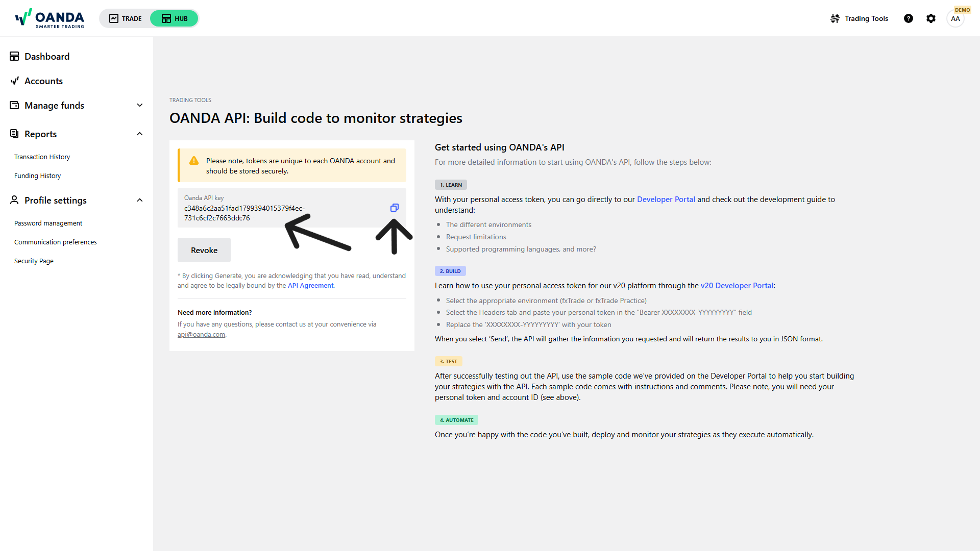Click the 'The different environments' bullet
Image resolution: width=980 pixels, height=551 pixels.
(x=488, y=224)
